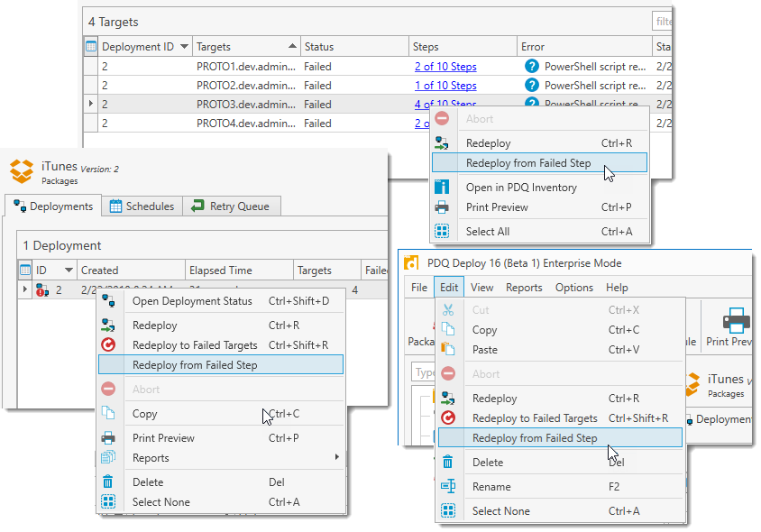
Task: Click the failed deployment status icon for deployment 2
Action: click(x=42, y=290)
